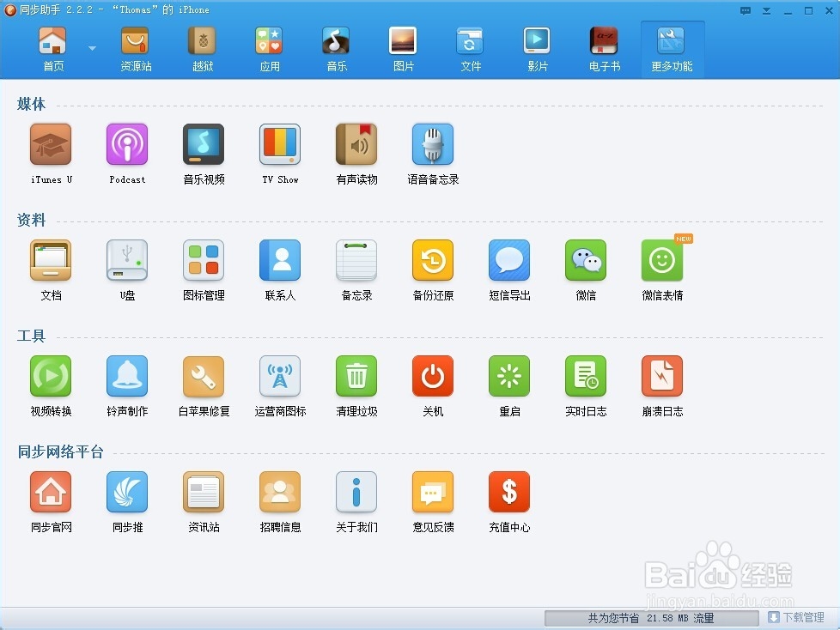The width and height of the screenshot is (840, 630).
Task: Run the 清理垃圾 junk cleanup tool
Action: [x=356, y=376]
